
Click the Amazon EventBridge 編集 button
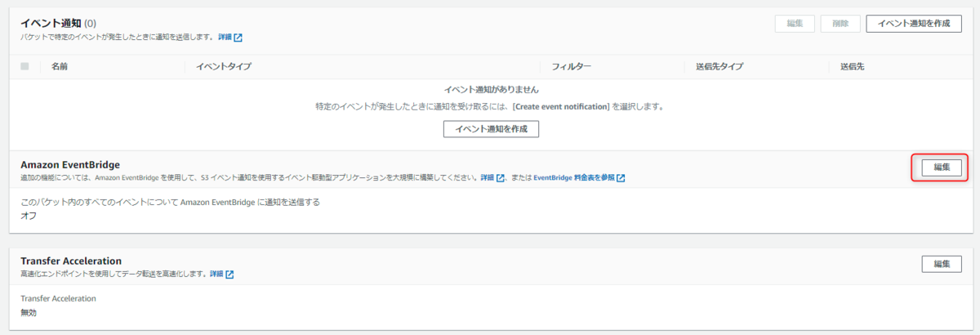click(942, 167)
